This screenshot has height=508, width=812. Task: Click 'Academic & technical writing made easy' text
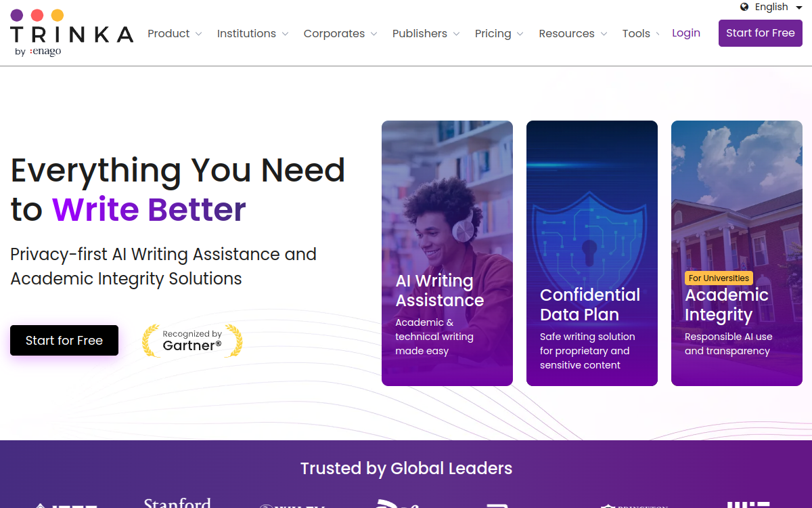[x=434, y=337]
